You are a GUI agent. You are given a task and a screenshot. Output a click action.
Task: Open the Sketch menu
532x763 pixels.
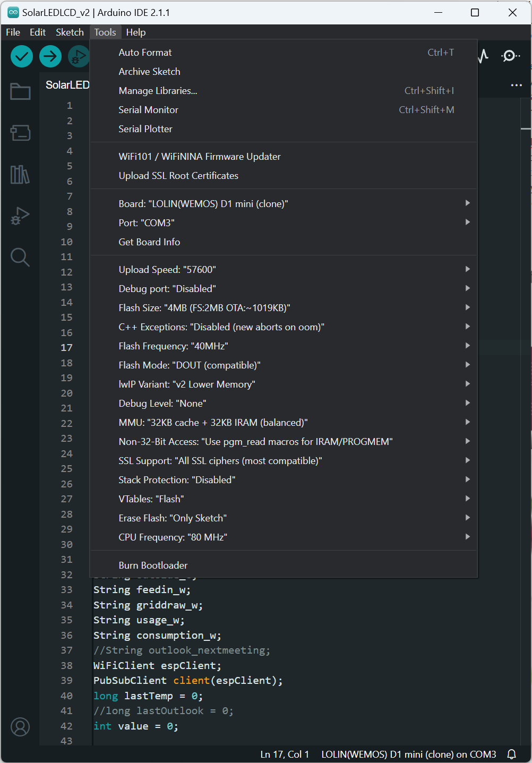[x=70, y=32]
